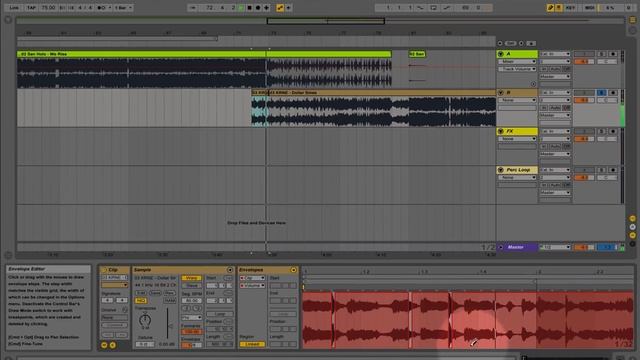Set track B monitor to Auto
Screen dimensions: 640x360
coord(555,108)
